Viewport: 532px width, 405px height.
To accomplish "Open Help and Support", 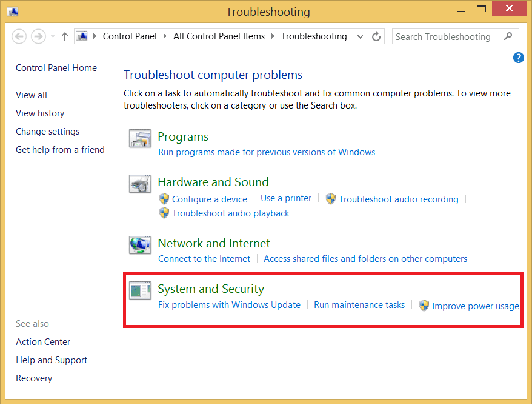I will tap(52, 360).
